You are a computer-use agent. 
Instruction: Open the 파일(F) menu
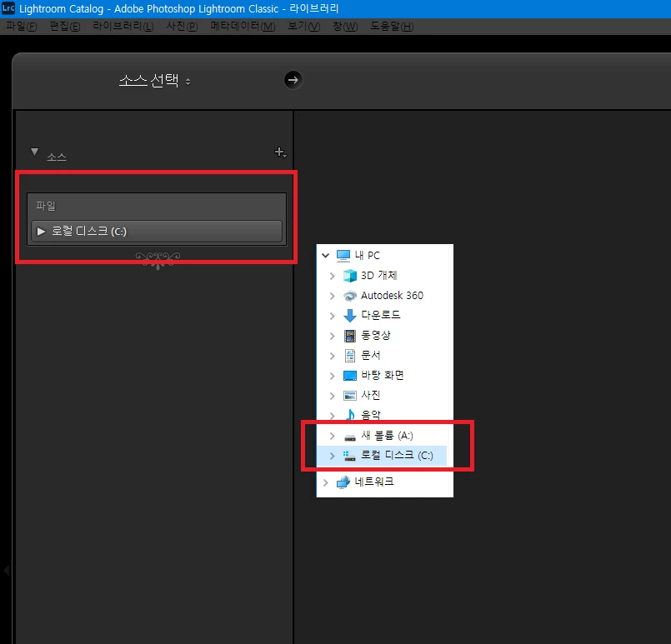click(21, 27)
